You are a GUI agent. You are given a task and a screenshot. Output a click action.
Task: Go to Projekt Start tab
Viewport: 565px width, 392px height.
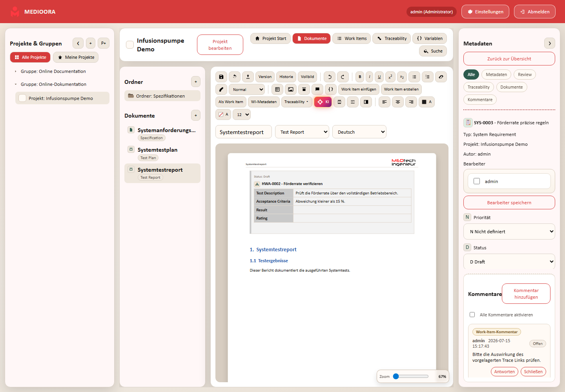click(x=270, y=38)
